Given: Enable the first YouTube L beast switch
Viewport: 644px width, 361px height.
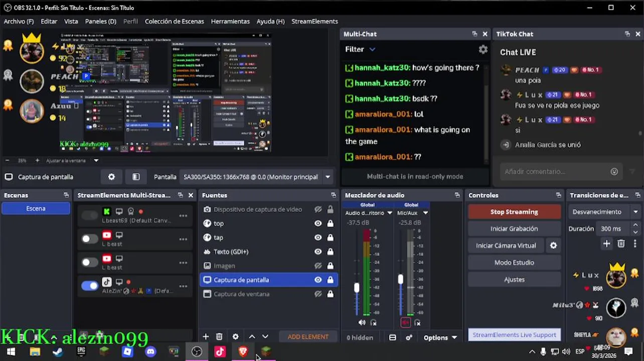Looking at the screenshot, I should click(x=90, y=239).
